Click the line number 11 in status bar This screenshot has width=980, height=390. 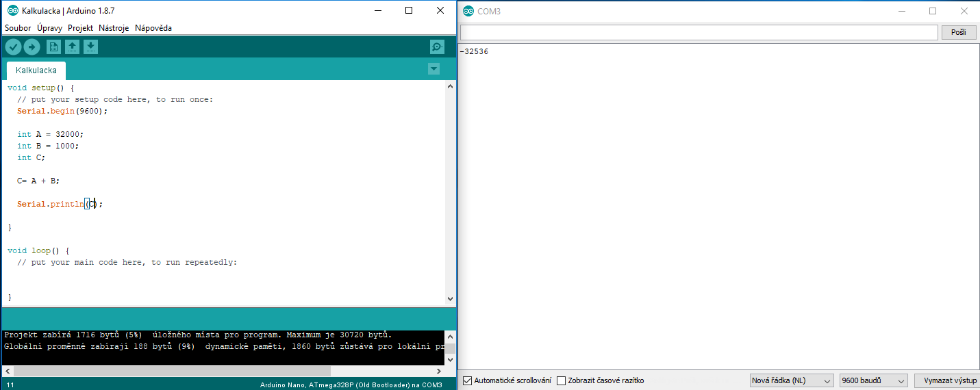click(10, 385)
